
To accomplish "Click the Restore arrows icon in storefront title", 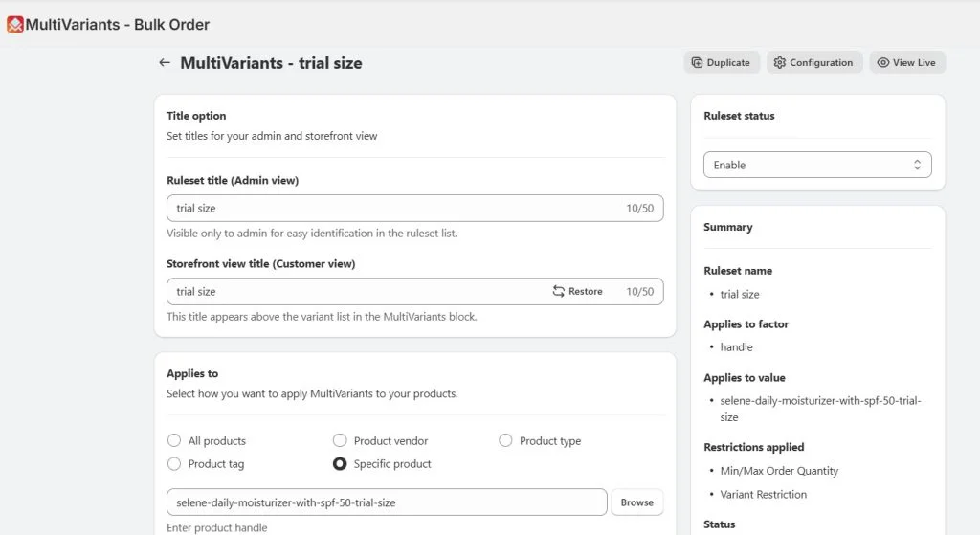I will [x=558, y=291].
